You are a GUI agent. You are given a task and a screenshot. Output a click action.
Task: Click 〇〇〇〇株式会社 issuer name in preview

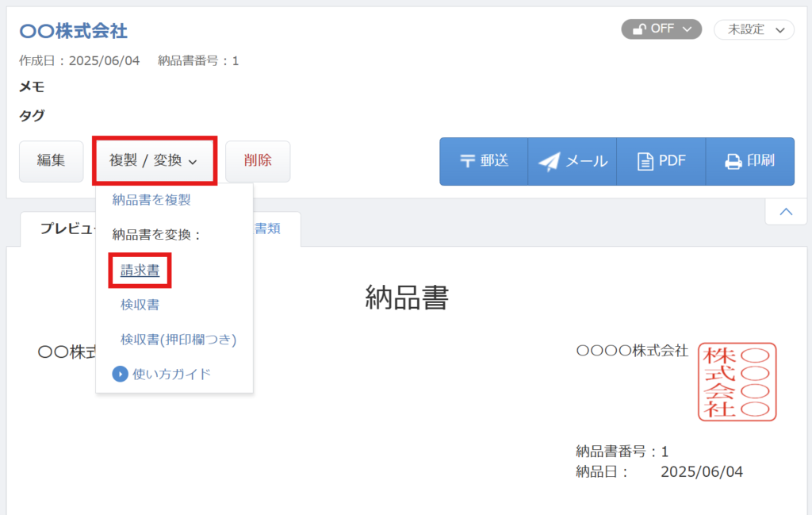632,351
